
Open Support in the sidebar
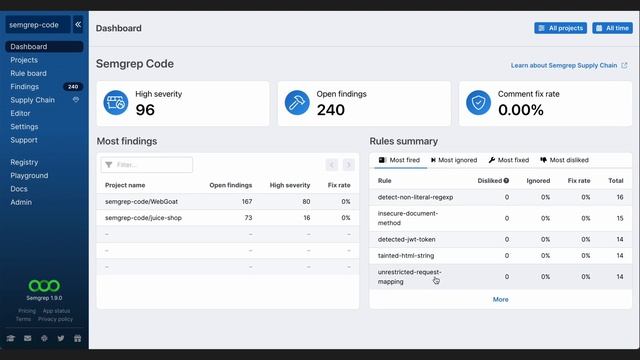(24, 140)
